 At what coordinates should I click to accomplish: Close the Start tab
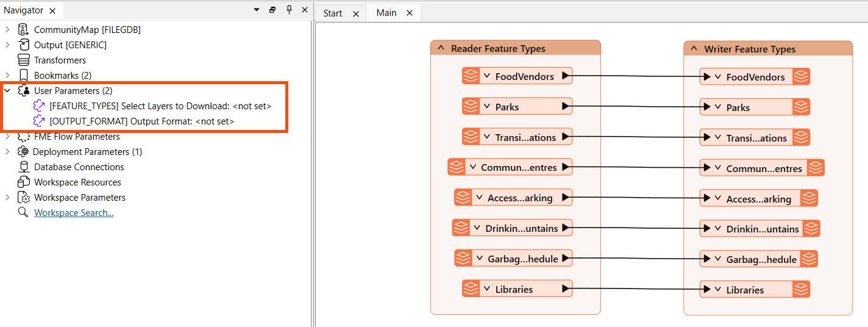356,13
